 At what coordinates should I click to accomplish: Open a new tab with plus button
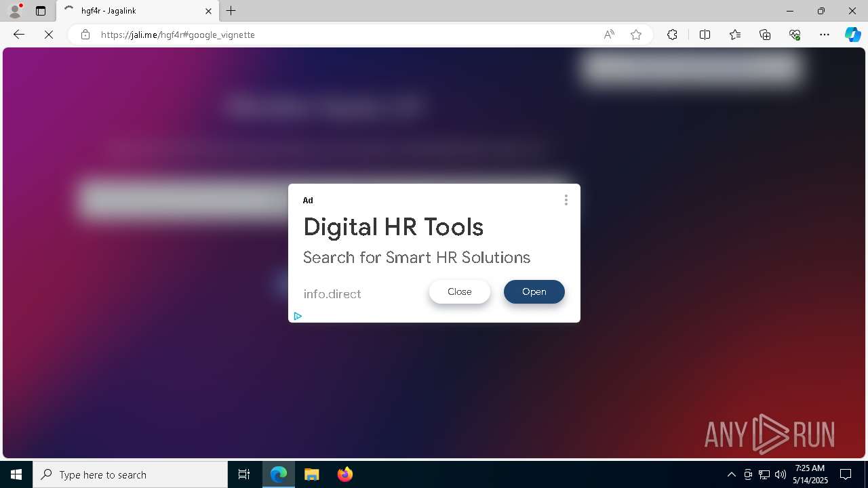(231, 11)
